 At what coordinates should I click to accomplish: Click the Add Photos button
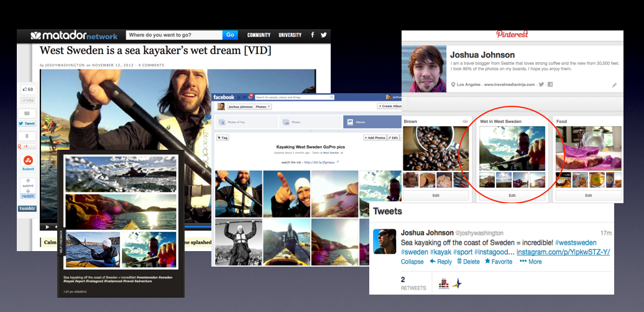tap(375, 138)
